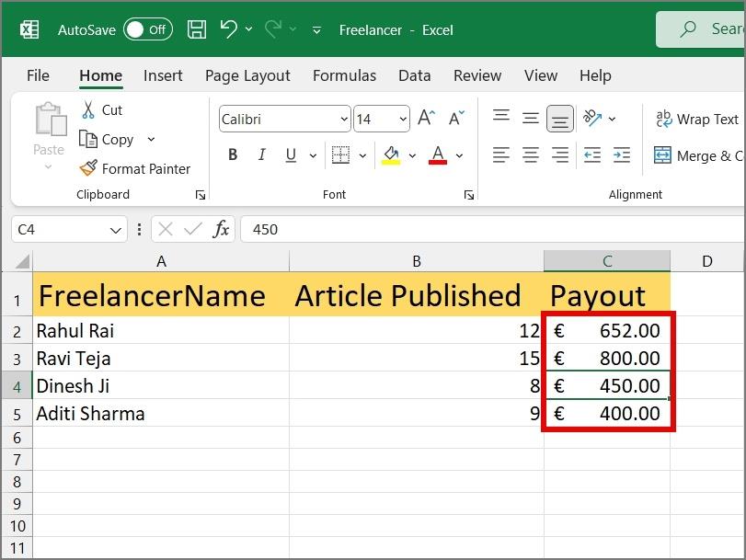Click the Increase Font Size icon

pos(426,118)
